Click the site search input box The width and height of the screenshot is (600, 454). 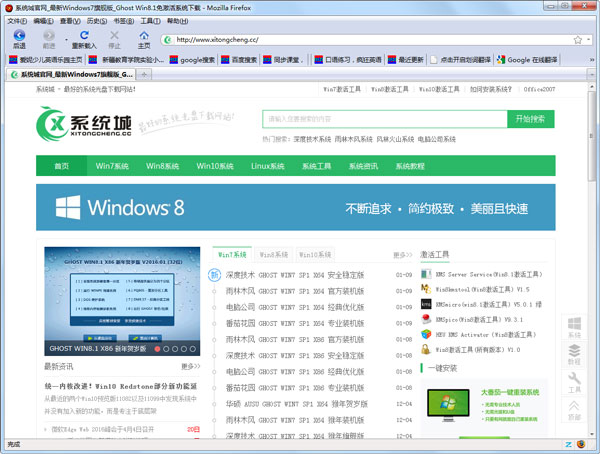[385, 119]
